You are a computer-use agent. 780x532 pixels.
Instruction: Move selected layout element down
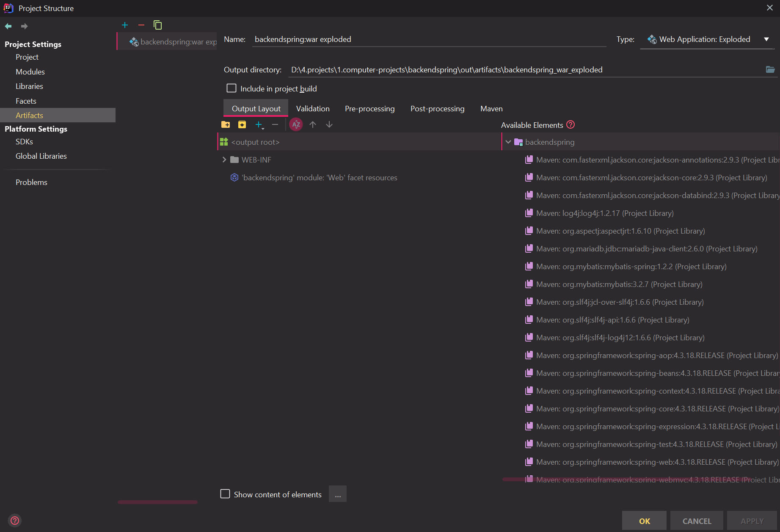click(x=329, y=124)
